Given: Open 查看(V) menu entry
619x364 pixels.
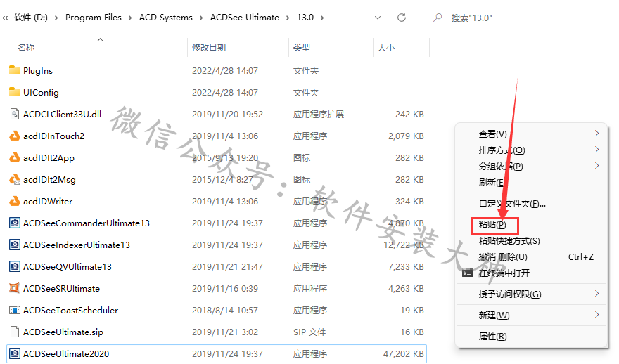Looking at the screenshot, I should 492,134.
